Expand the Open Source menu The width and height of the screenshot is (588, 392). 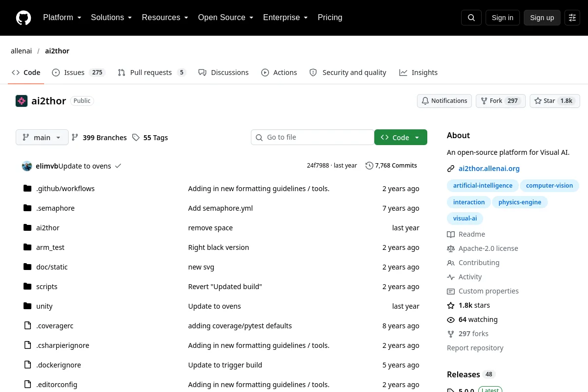225,18
